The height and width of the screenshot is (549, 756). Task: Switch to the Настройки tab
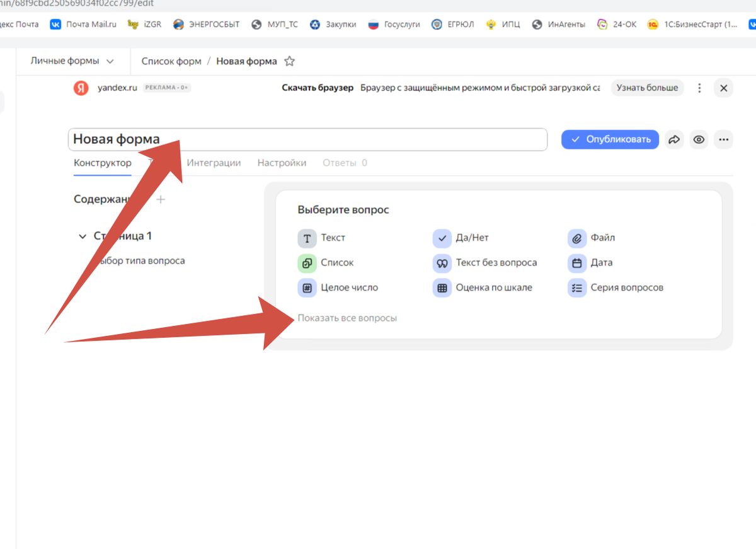coord(282,163)
